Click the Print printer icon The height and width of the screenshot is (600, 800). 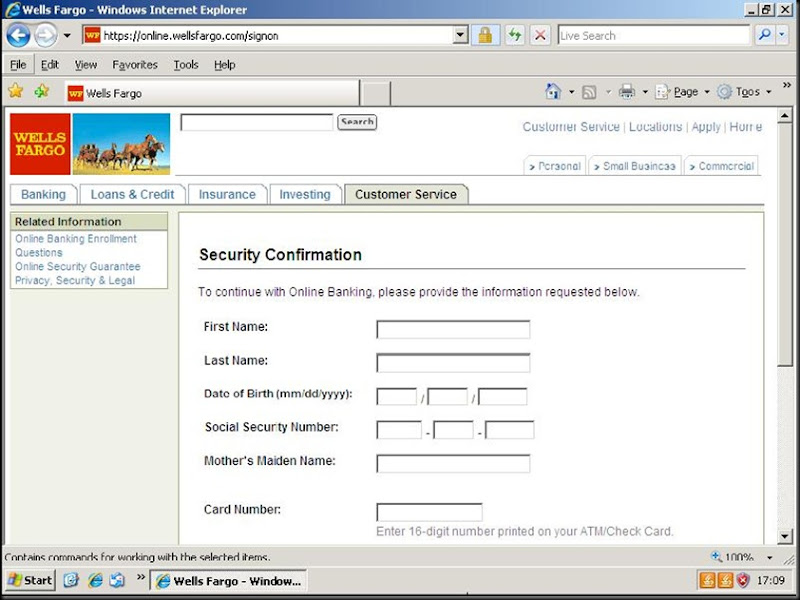(x=627, y=92)
